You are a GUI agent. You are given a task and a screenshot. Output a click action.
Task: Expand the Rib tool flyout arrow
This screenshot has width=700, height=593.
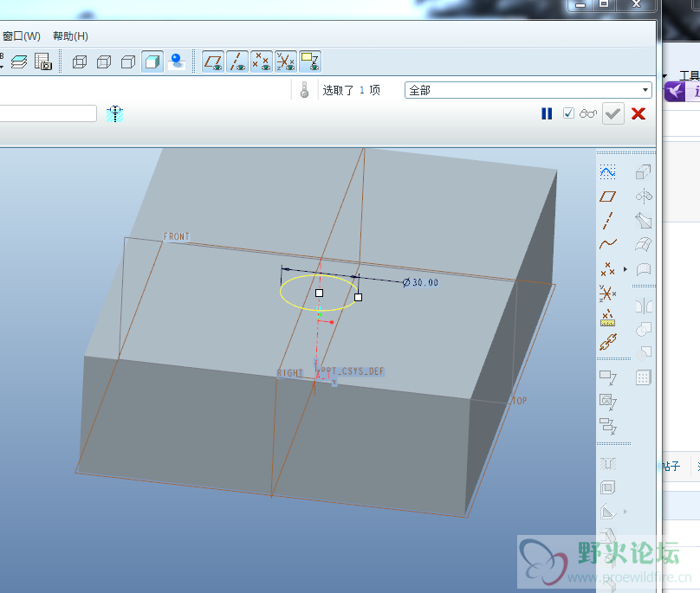pos(625,512)
